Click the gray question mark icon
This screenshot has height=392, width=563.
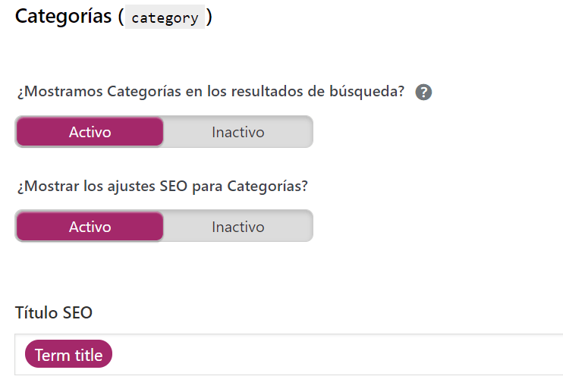click(423, 93)
